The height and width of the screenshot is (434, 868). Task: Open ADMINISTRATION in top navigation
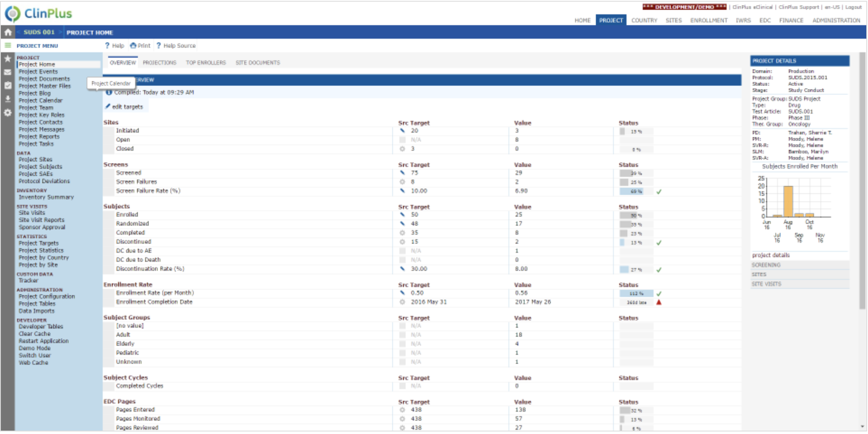[x=836, y=20]
